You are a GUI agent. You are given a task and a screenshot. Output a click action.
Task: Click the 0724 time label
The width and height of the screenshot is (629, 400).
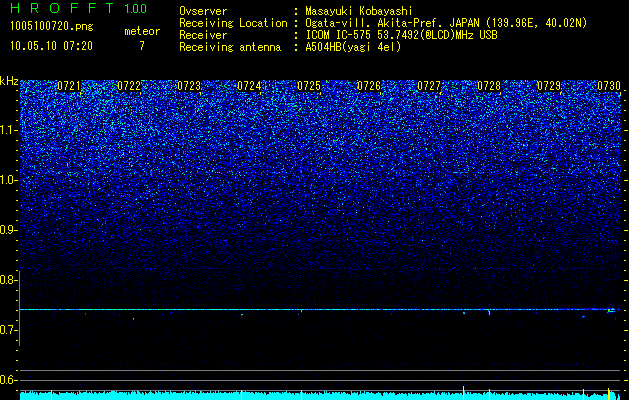coord(249,86)
